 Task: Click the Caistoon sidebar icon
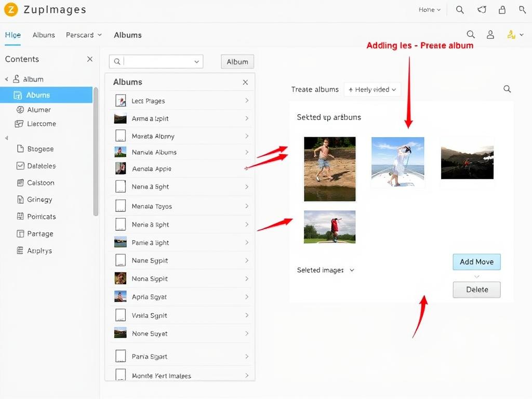tap(20, 182)
